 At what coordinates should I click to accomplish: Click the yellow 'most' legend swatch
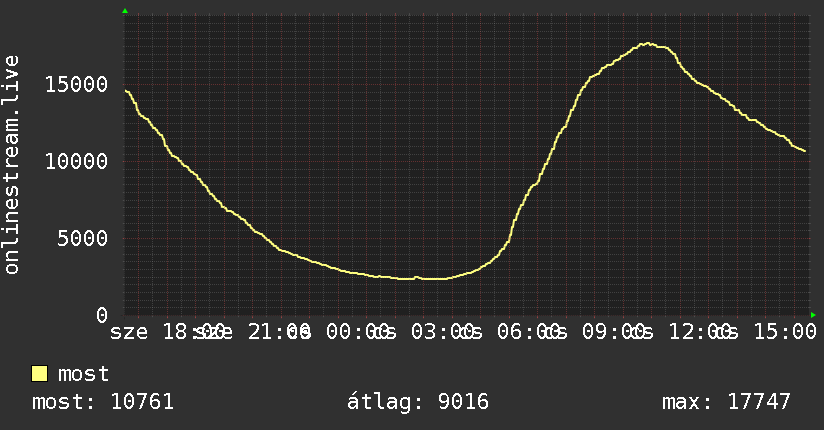39,374
